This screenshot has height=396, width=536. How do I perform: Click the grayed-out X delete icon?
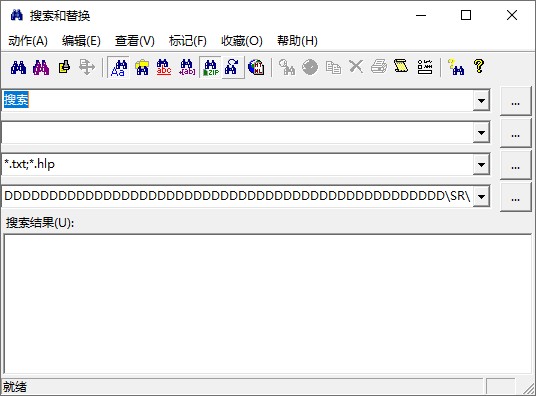click(x=356, y=67)
